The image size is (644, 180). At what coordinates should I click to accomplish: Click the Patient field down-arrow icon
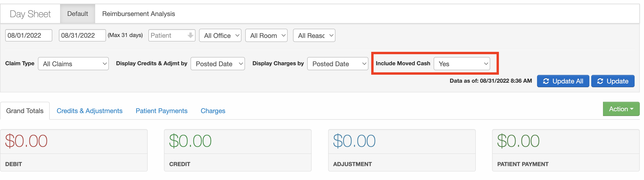pyautogui.click(x=190, y=35)
